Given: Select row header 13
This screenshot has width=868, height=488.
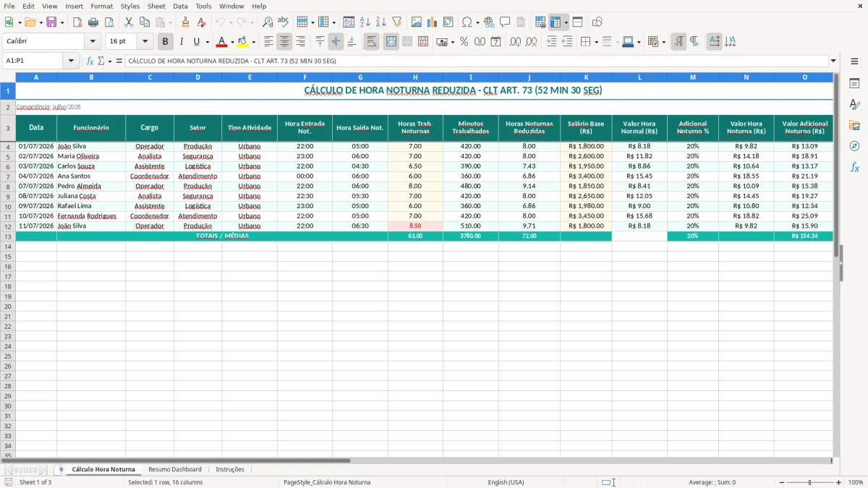Looking at the screenshot, I should click(8, 236).
